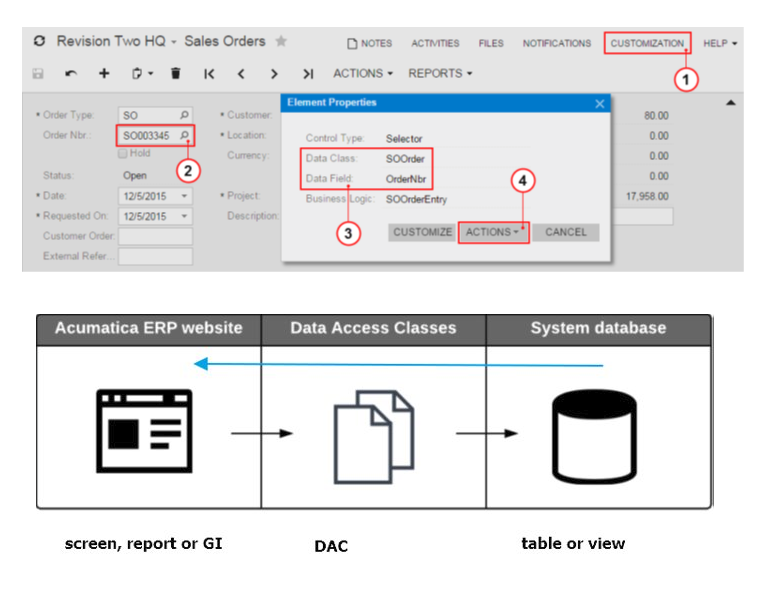This screenshot has height=589, width=779.
Task: Go to first record icon
Action: pos(209,74)
